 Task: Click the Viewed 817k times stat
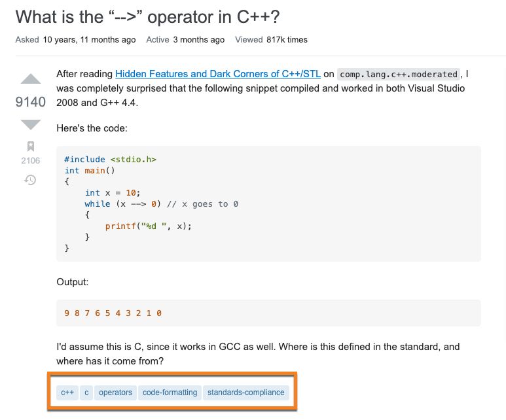pyautogui.click(x=271, y=40)
